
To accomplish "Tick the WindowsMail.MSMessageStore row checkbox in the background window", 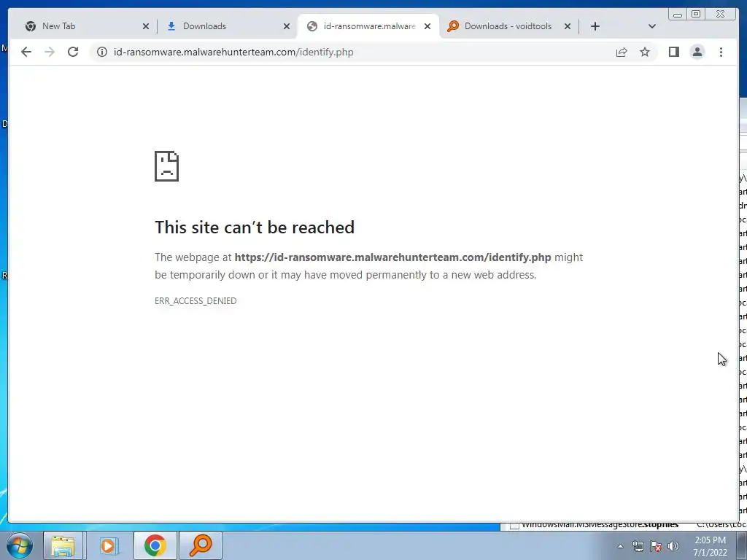I will pos(514,526).
